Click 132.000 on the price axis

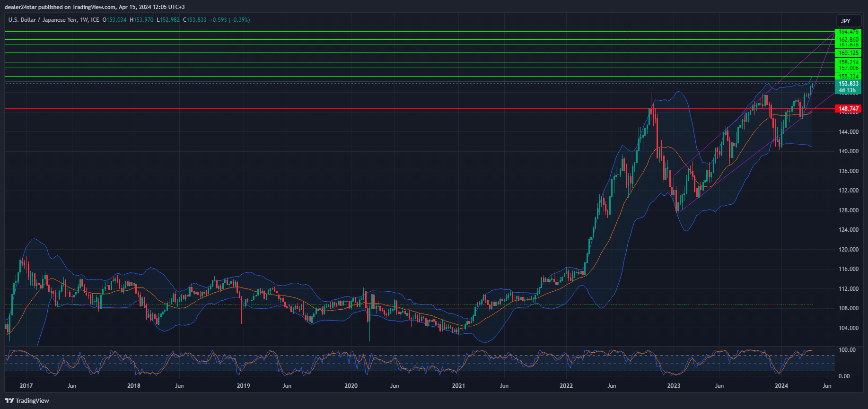[x=849, y=191]
